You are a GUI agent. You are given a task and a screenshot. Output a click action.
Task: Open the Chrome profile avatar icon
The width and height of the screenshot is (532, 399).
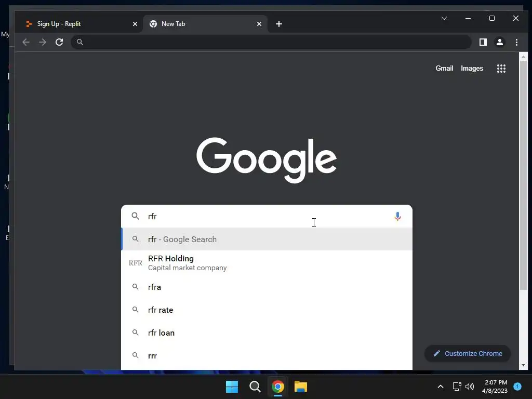tap(500, 42)
